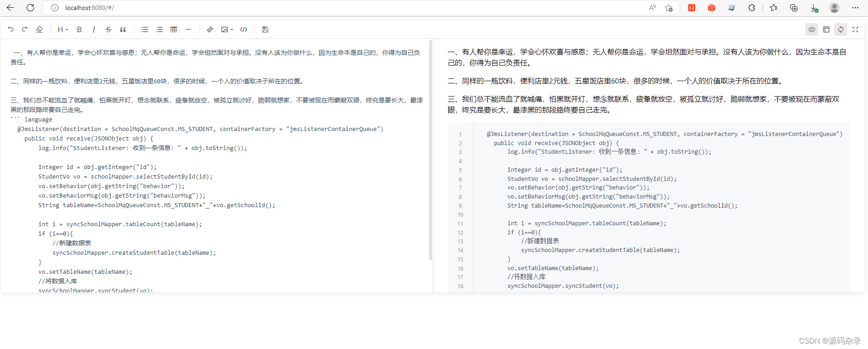Click editor line "int i = syncSchoolMapper.tableCount"
868x349 pixels.
point(120,224)
